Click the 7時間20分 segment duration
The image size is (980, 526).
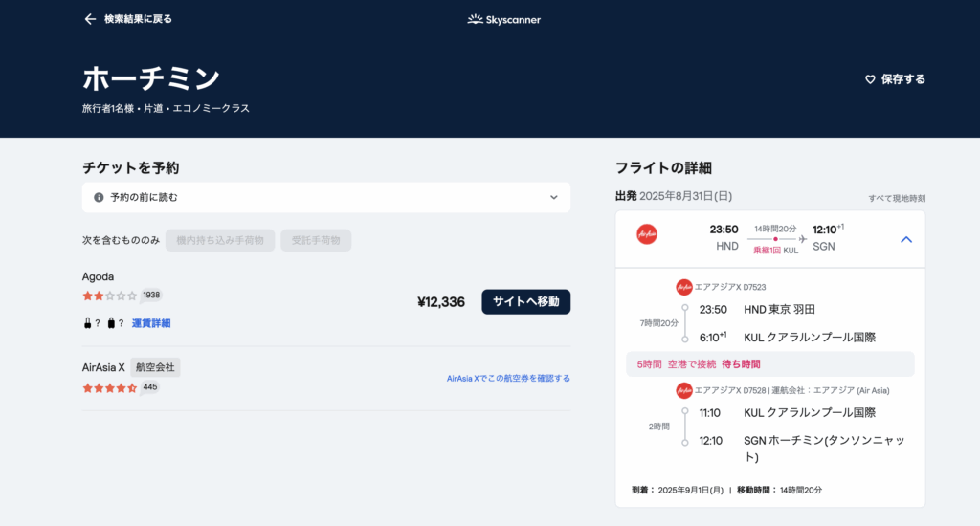[x=658, y=323]
